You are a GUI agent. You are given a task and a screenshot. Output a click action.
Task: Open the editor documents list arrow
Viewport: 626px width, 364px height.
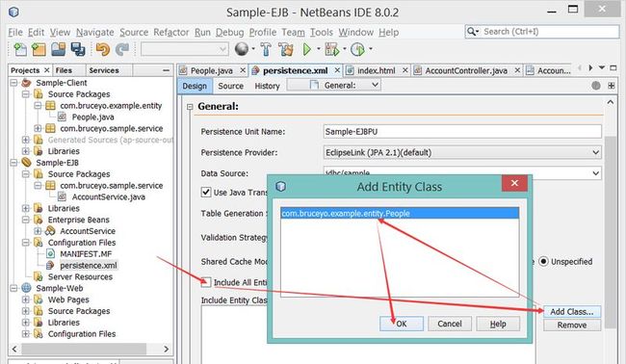coord(602,67)
